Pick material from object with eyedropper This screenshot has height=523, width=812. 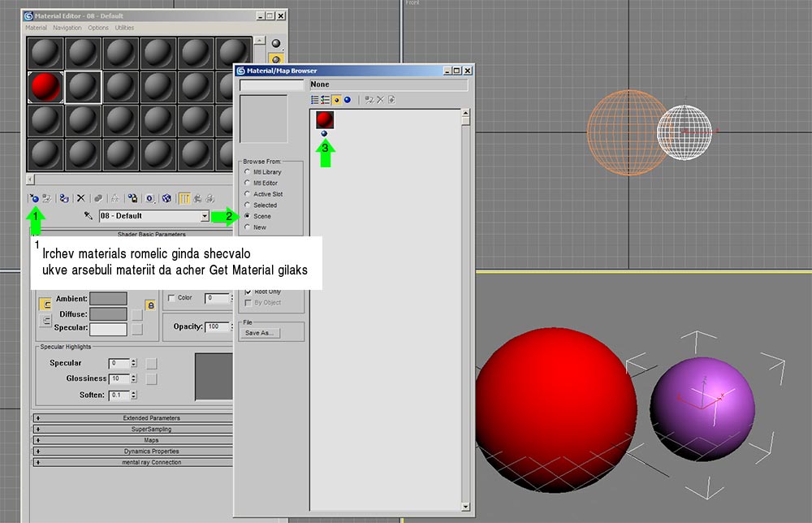click(89, 216)
